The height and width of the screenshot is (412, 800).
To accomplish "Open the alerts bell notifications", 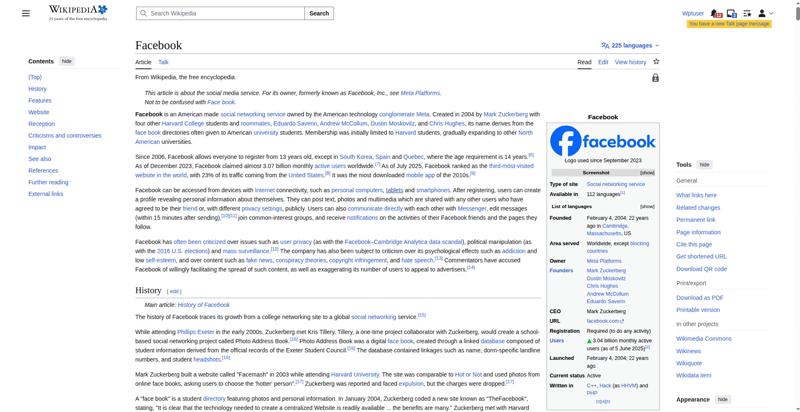I will click(x=718, y=13).
